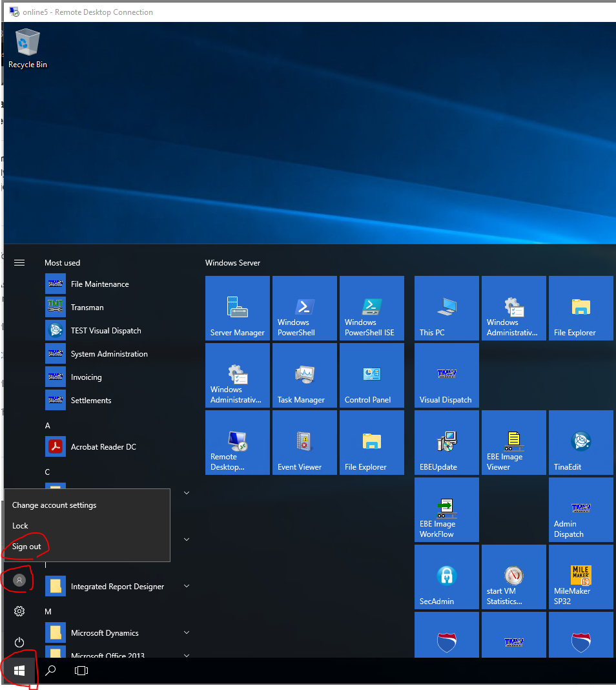Open the This PC tile
This screenshot has width=616, height=690.
coord(447,308)
